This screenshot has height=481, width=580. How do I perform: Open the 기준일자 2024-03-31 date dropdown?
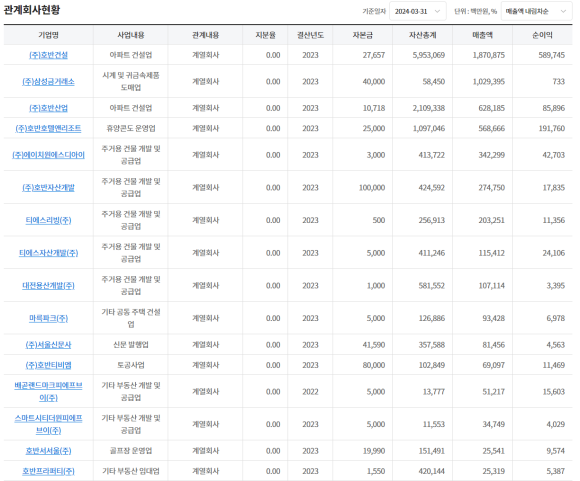pos(418,11)
